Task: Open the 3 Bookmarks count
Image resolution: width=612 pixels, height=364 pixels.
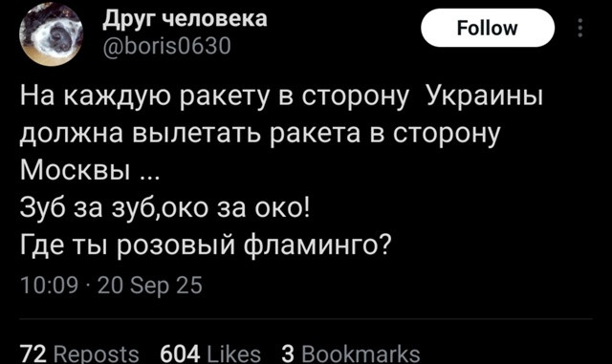Action: coord(351,353)
